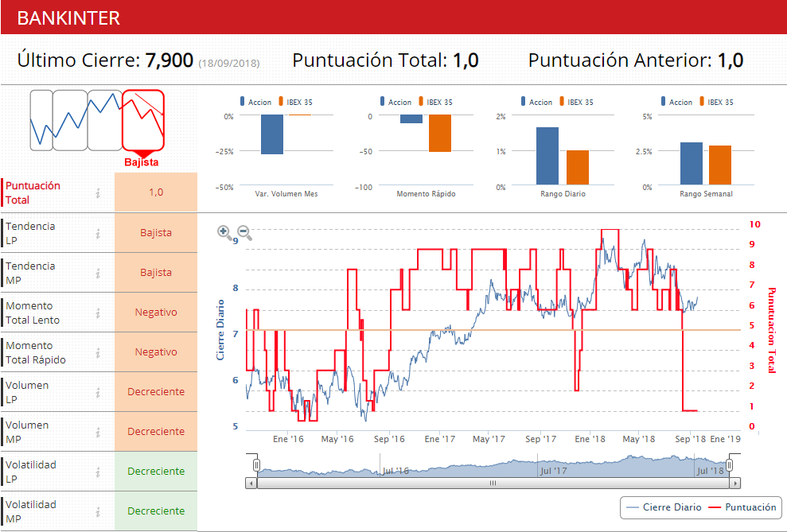Viewport: 787px width, 532px height.
Task: Toggle IBEX 35 series in Momento Rápido legend
Action: [435, 102]
